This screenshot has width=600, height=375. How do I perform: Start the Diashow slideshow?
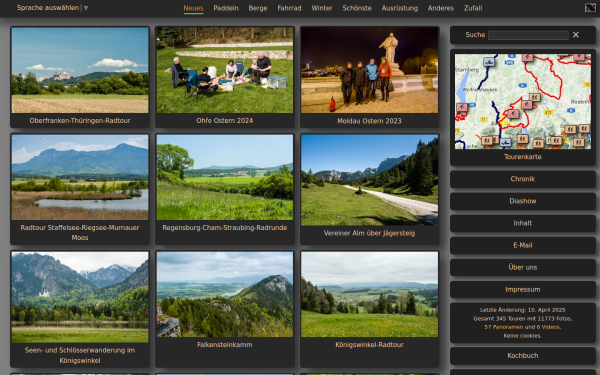(x=523, y=201)
